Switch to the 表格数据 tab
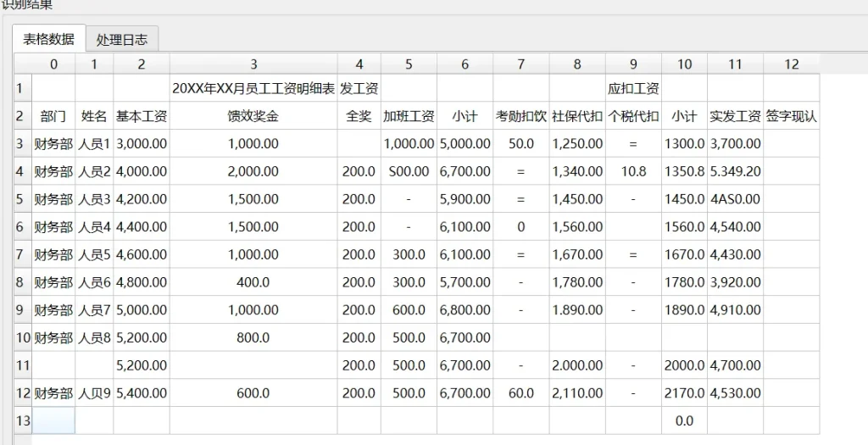868x445 pixels. 48,39
